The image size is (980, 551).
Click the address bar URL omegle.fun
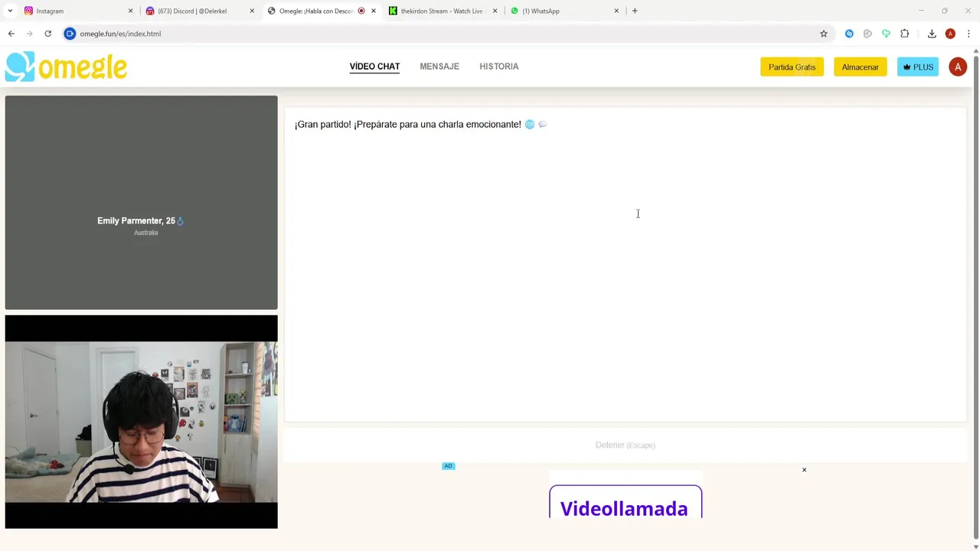coord(120,34)
